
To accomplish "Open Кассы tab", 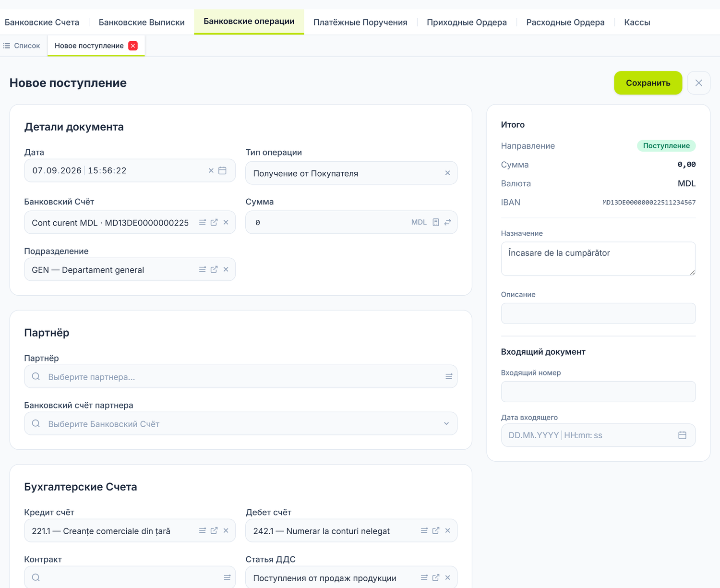I will [x=637, y=22].
